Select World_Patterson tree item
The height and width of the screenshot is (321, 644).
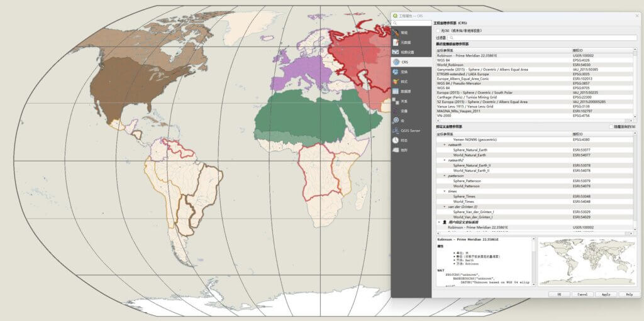click(535, 186)
